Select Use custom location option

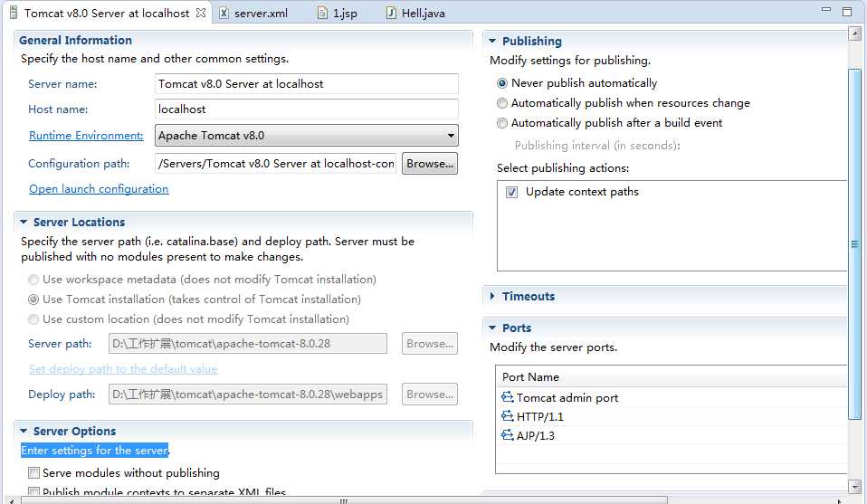[33, 319]
